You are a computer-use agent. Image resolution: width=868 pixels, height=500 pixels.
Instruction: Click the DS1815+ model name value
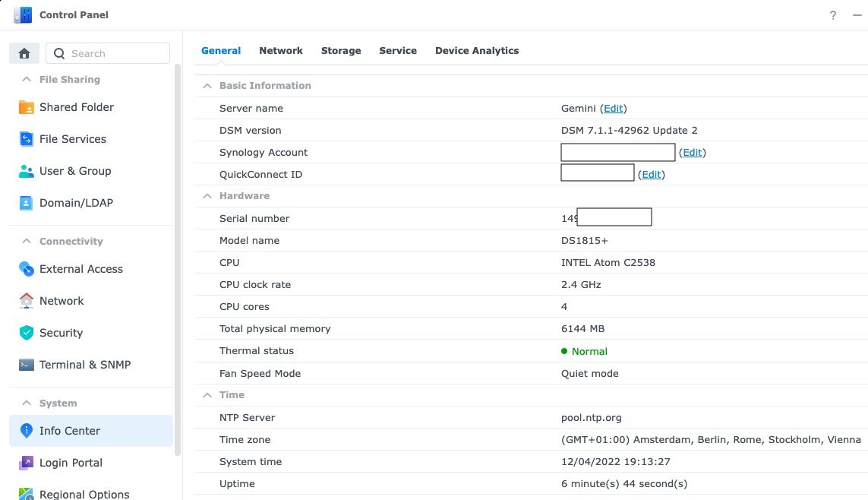coord(584,240)
